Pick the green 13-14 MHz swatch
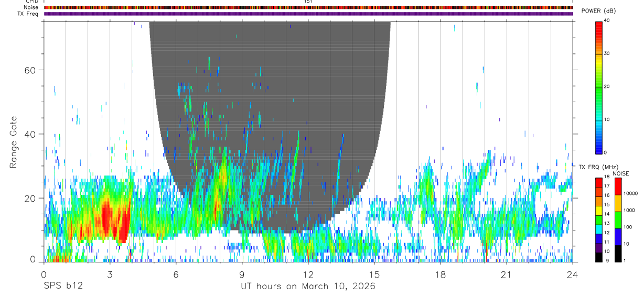Screen dimensions: 644x297 [599, 219]
